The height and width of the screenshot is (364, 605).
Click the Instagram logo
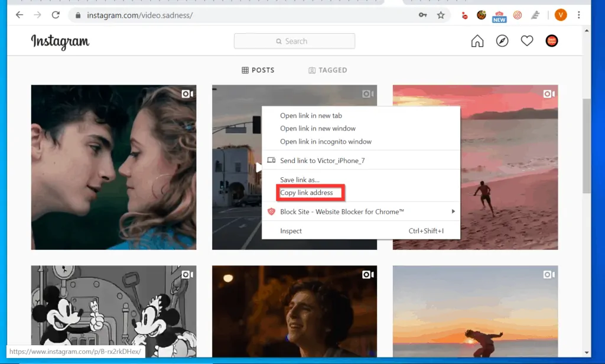[x=59, y=42]
